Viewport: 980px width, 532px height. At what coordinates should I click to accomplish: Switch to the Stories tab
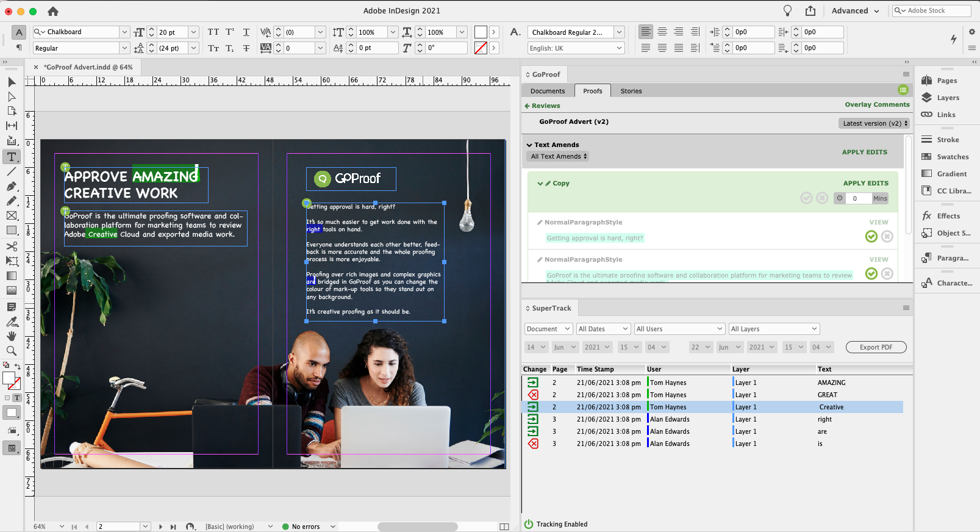pos(631,91)
